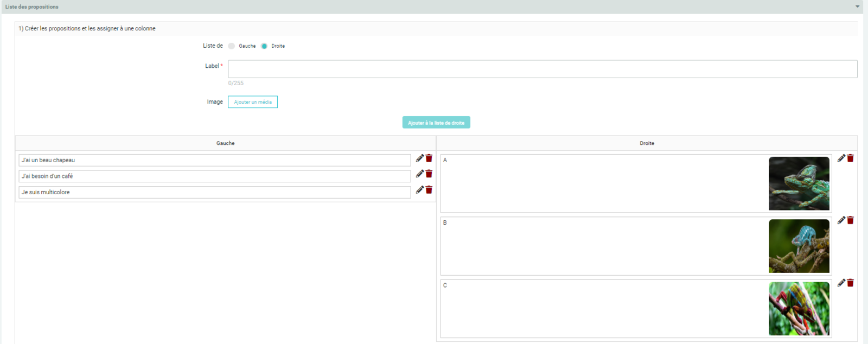
Task: Click the "Image" field label
Action: [215, 101]
